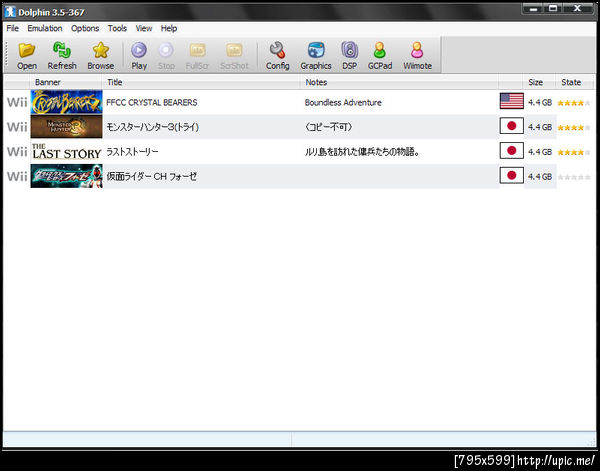Select Monster Hunter 3 banner thumbnail

click(67, 127)
